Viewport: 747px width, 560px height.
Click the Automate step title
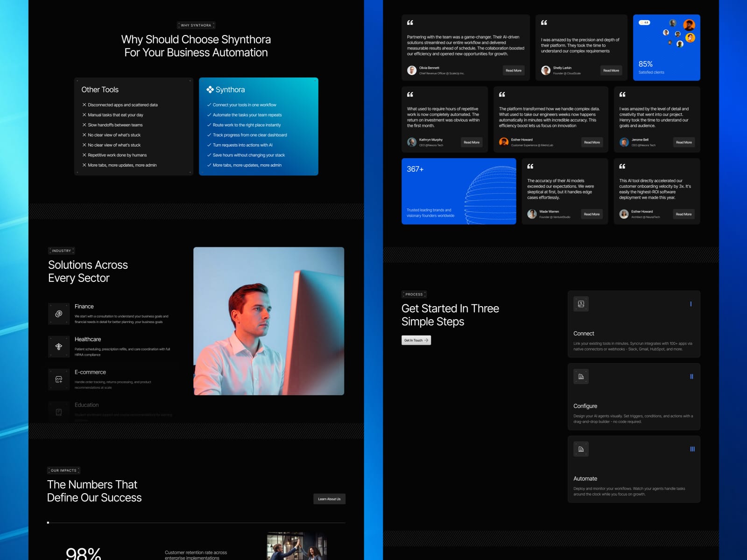585,479
